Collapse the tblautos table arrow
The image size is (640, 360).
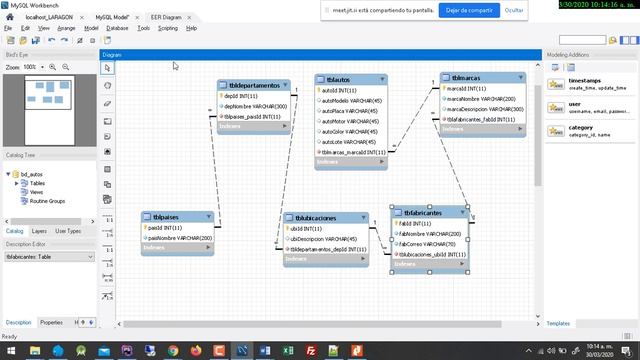(382, 79)
